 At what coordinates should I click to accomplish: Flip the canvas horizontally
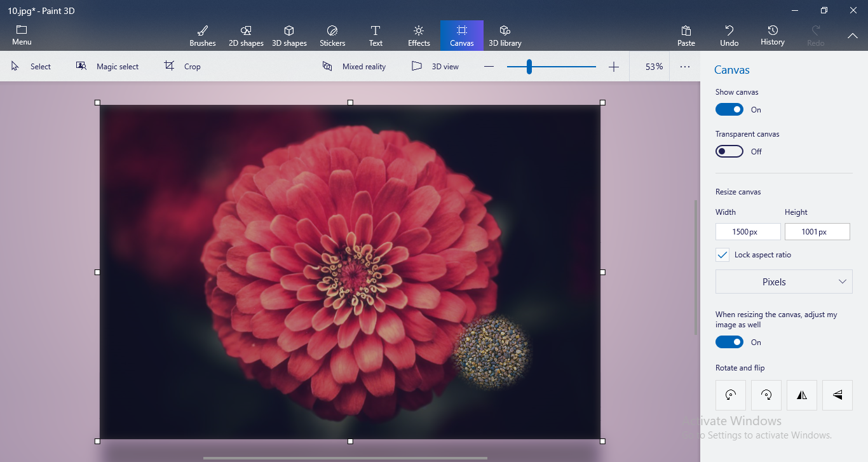click(x=801, y=395)
